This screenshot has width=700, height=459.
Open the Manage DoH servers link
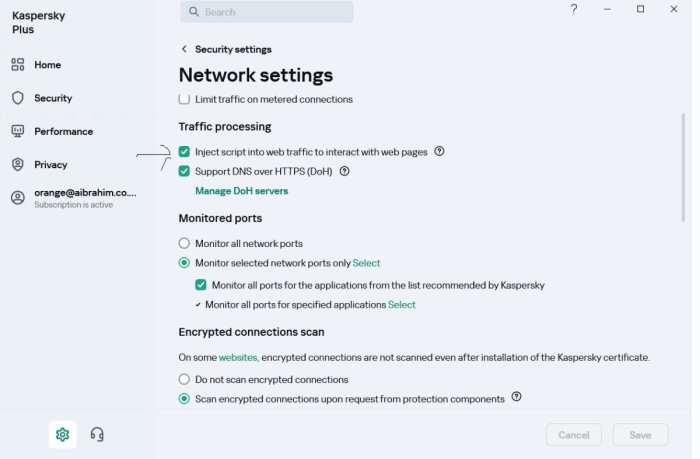pos(241,190)
